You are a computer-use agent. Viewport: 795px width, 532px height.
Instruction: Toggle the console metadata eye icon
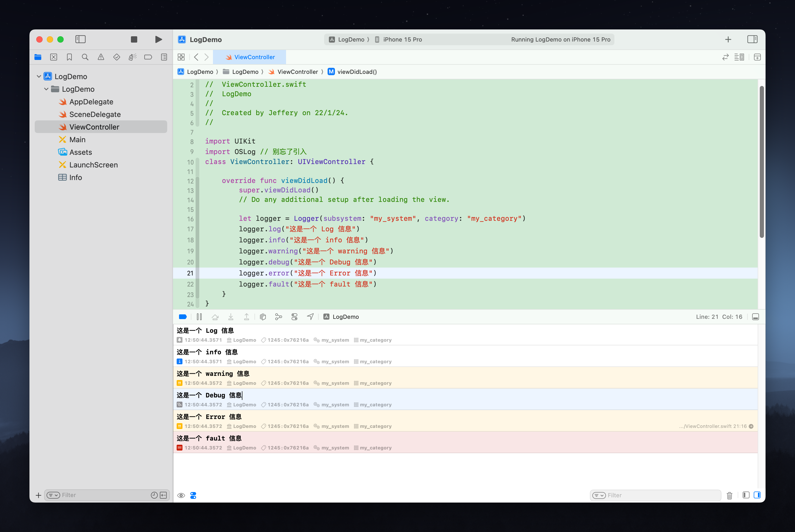coord(181,495)
